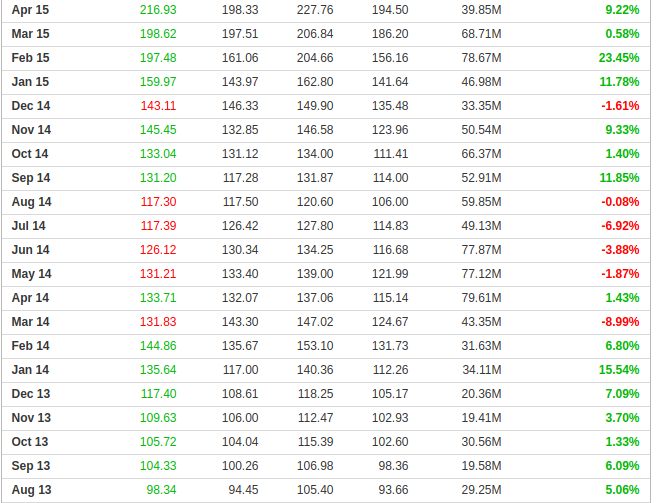Click the -8.99% change for Mar 14
Image resolution: width=669 pixels, height=503 pixels.
point(620,322)
